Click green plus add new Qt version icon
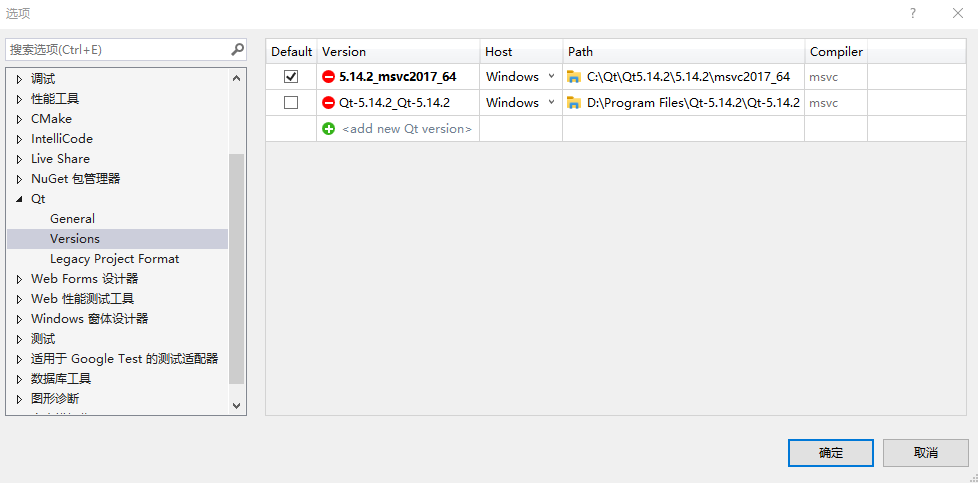Screen dimensions: 978x483 pos(329,129)
